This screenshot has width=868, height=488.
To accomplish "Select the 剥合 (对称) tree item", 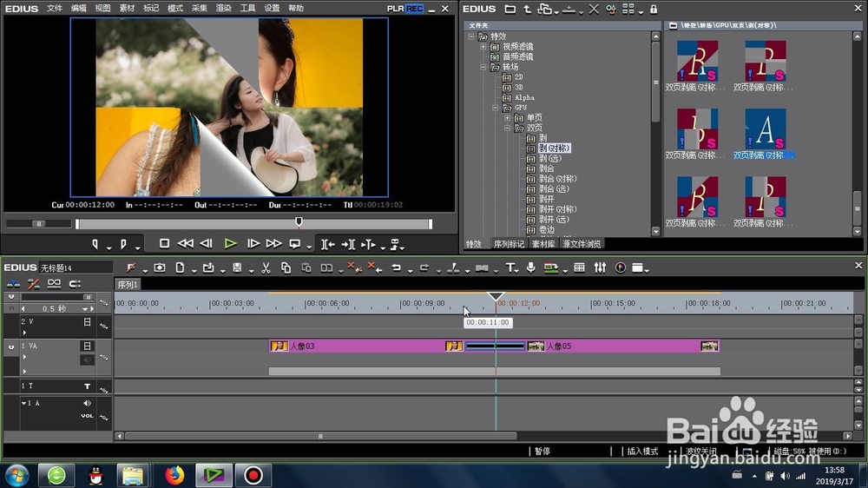I will point(557,178).
